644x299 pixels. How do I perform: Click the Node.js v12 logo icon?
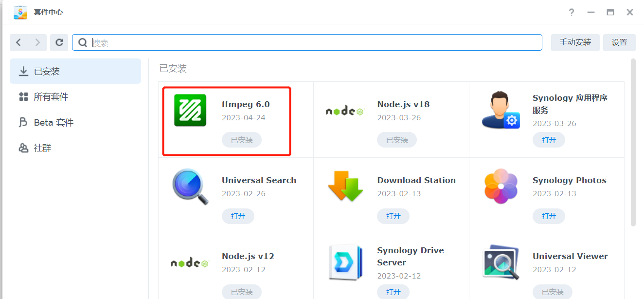tap(190, 263)
